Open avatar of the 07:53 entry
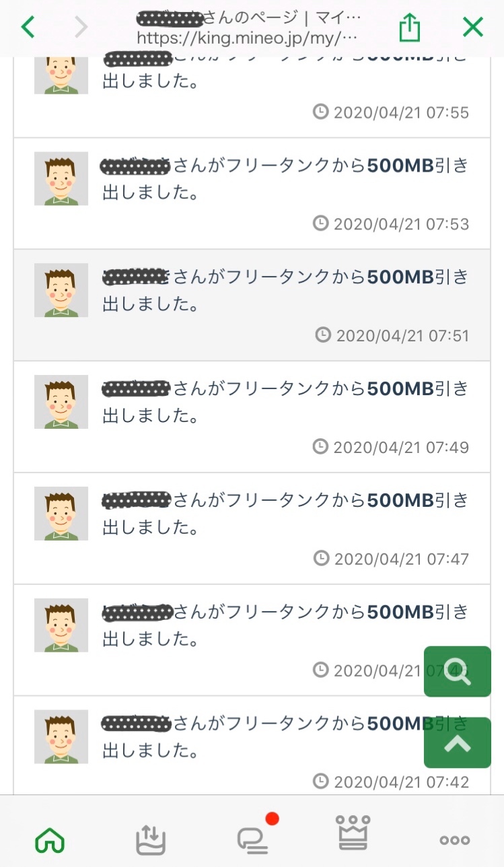 [x=61, y=178]
